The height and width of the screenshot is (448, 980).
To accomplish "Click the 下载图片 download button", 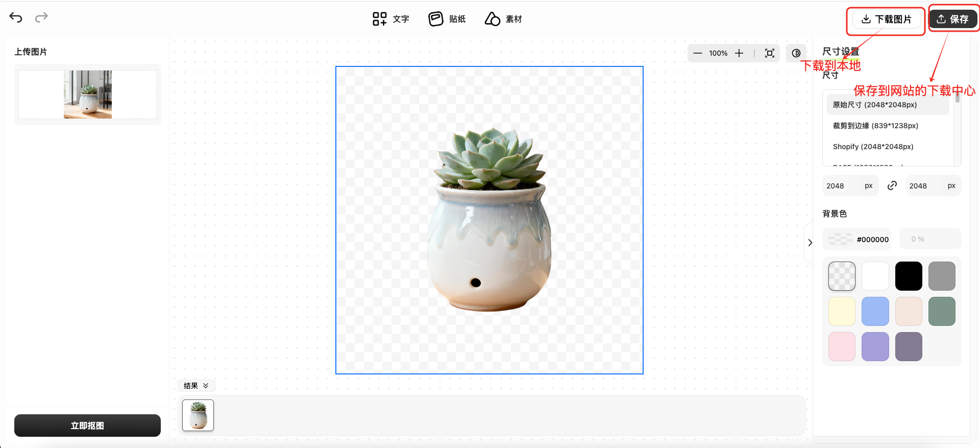I will [886, 19].
